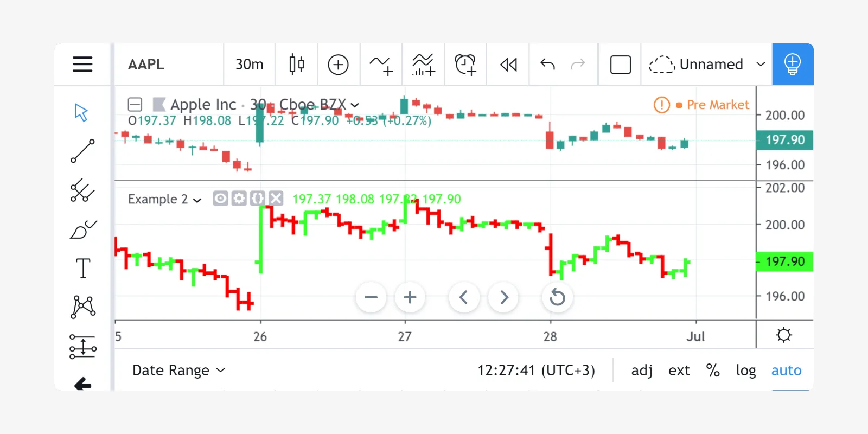Click the back arrow at toolbar bottom
This screenshot has width=868, height=434.
[x=83, y=385]
